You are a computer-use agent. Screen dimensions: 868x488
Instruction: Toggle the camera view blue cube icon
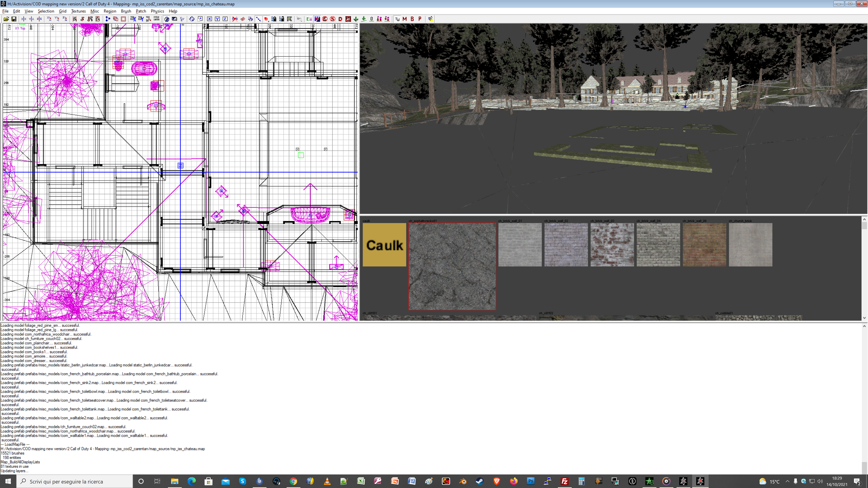point(166,19)
